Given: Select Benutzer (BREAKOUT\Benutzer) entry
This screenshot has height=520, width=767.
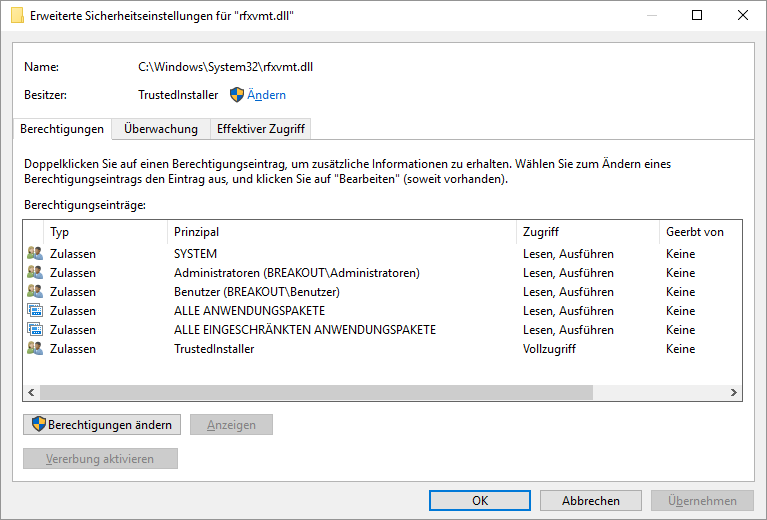Looking at the screenshot, I should tap(257, 292).
